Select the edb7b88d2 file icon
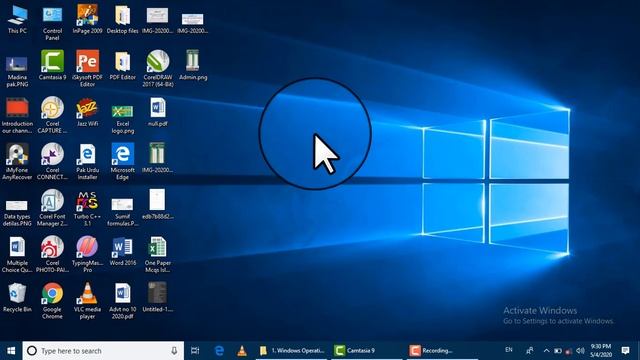The width and height of the screenshot is (640, 360). [x=158, y=205]
